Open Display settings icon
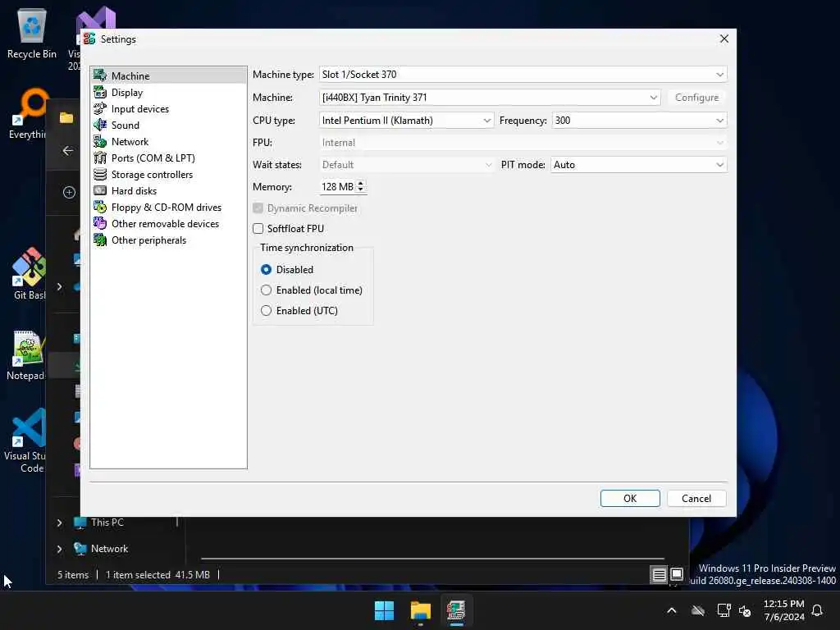The width and height of the screenshot is (840, 630). 100,92
